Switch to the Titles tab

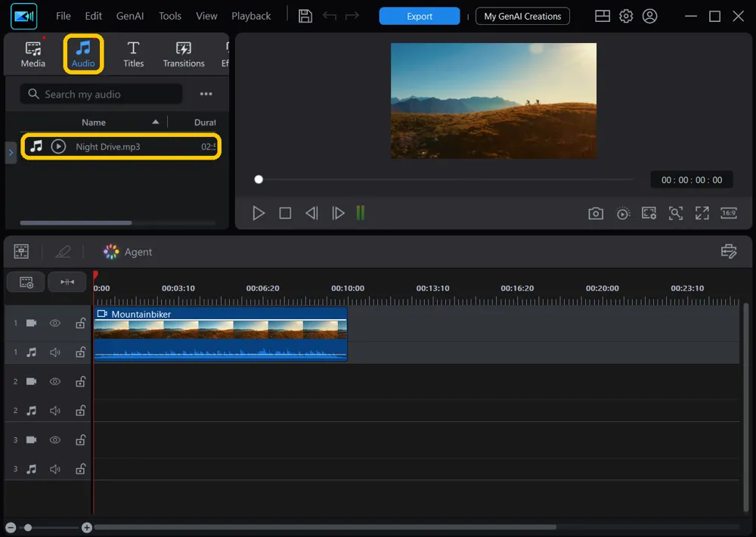pos(133,54)
